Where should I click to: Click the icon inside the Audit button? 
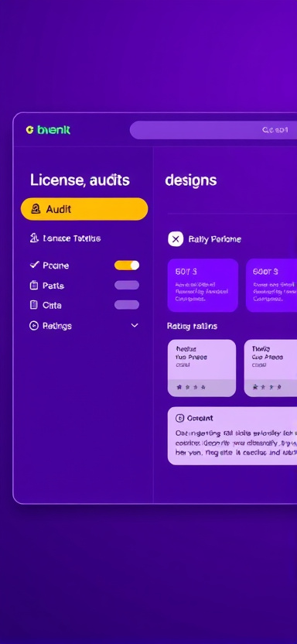click(36, 209)
